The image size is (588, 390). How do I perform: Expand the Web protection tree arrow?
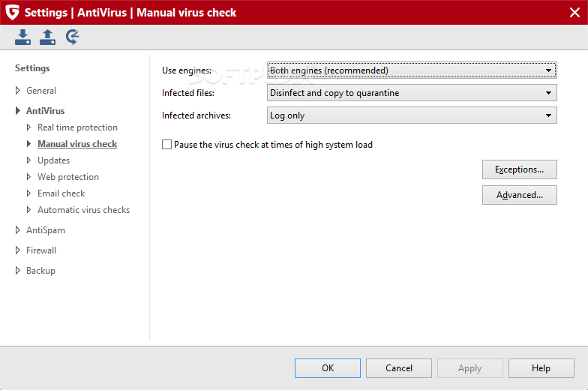click(x=28, y=177)
